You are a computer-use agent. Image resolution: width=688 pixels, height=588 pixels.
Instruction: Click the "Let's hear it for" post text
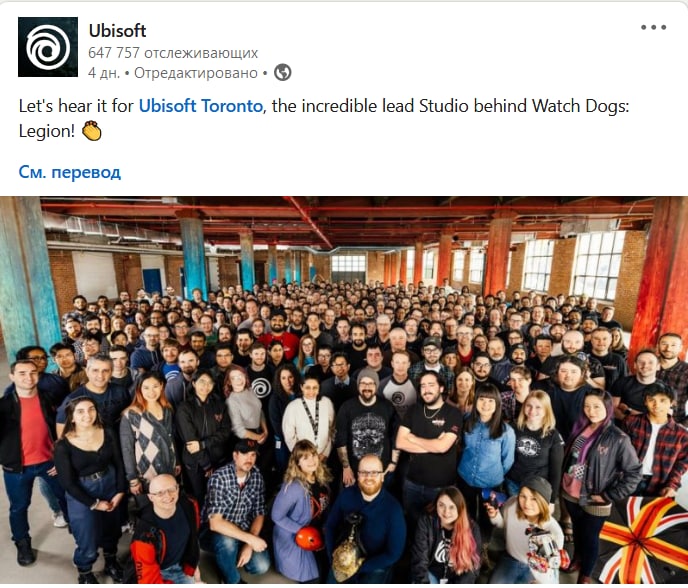76,106
